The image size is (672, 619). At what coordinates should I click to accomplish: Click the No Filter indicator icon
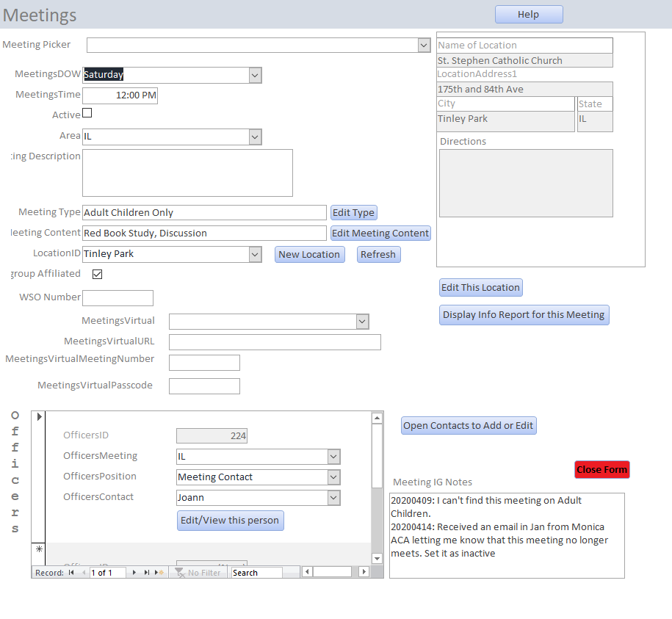[179, 573]
